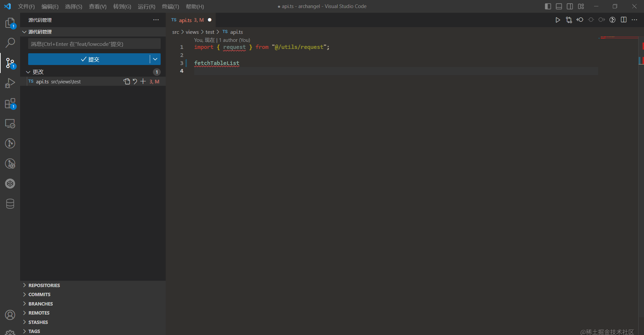Open the 运行(R) menu
The height and width of the screenshot is (335, 644).
coord(147,6)
